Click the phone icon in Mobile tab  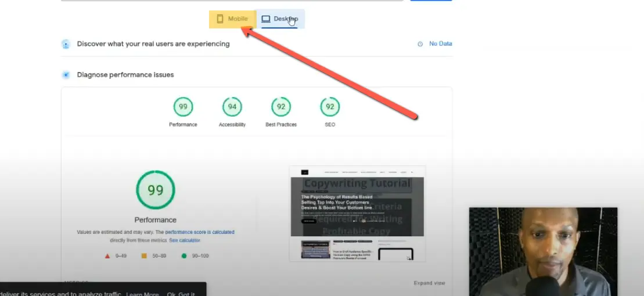point(220,19)
